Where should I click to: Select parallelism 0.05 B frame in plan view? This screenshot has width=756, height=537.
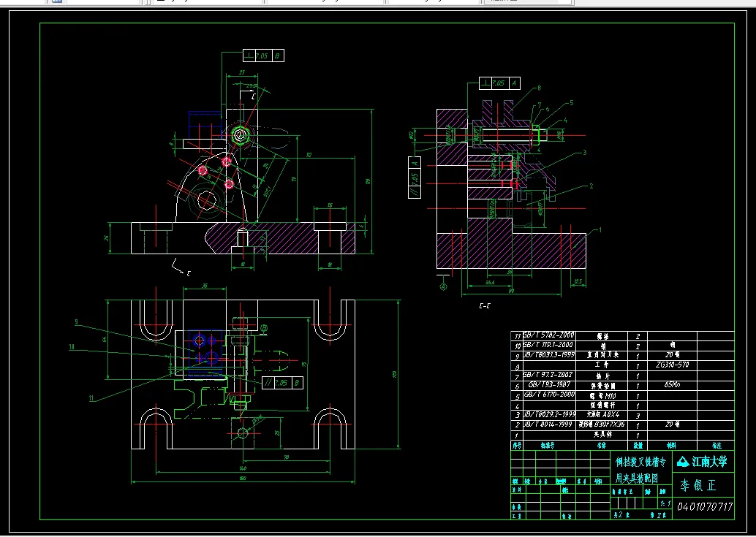(x=282, y=383)
